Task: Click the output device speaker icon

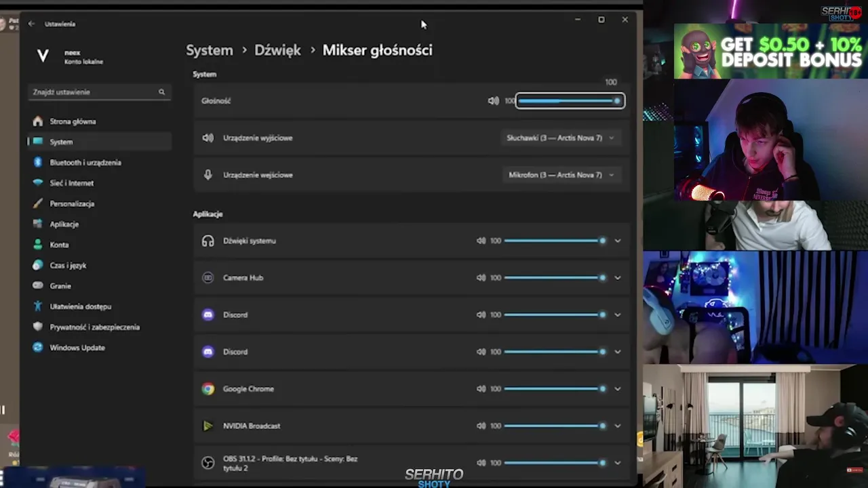Action: point(208,138)
